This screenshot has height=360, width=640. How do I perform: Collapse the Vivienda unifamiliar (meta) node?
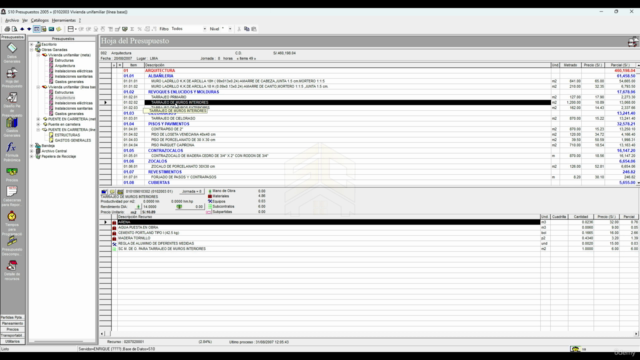pyautogui.click(x=38, y=55)
